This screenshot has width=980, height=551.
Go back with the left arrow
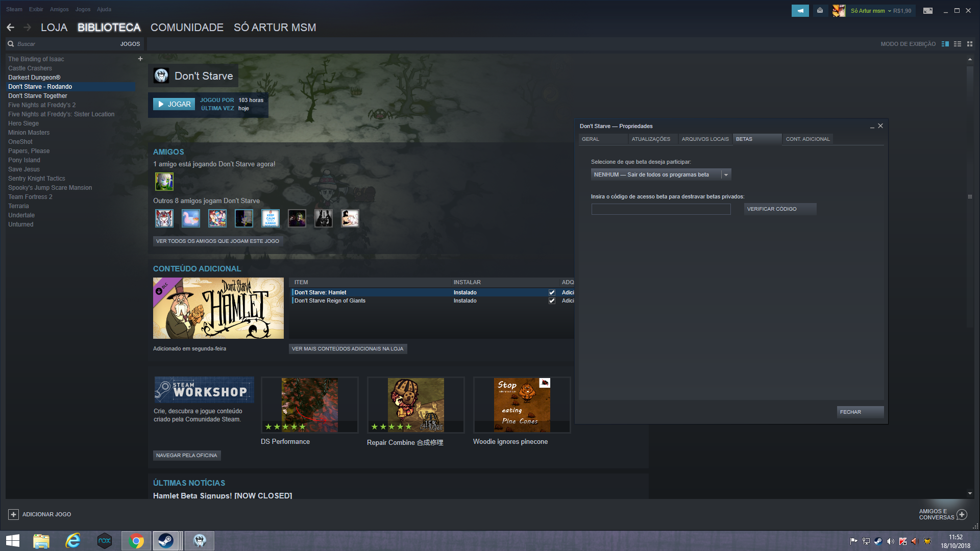pos(11,28)
